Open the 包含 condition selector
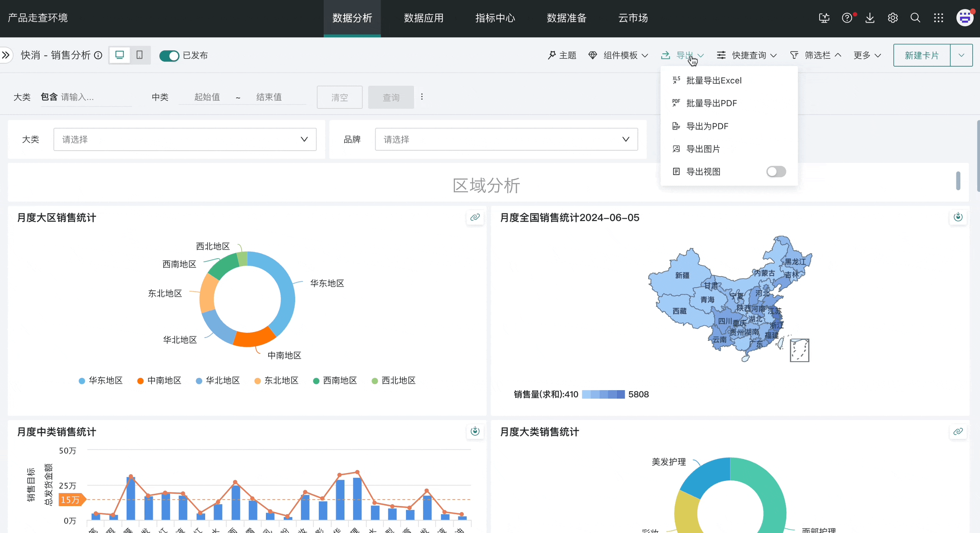Viewport: 980px width, 533px height. [49, 97]
